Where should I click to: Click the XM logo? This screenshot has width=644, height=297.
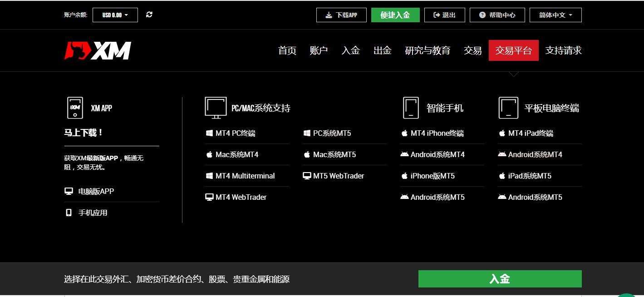coord(98,50)
